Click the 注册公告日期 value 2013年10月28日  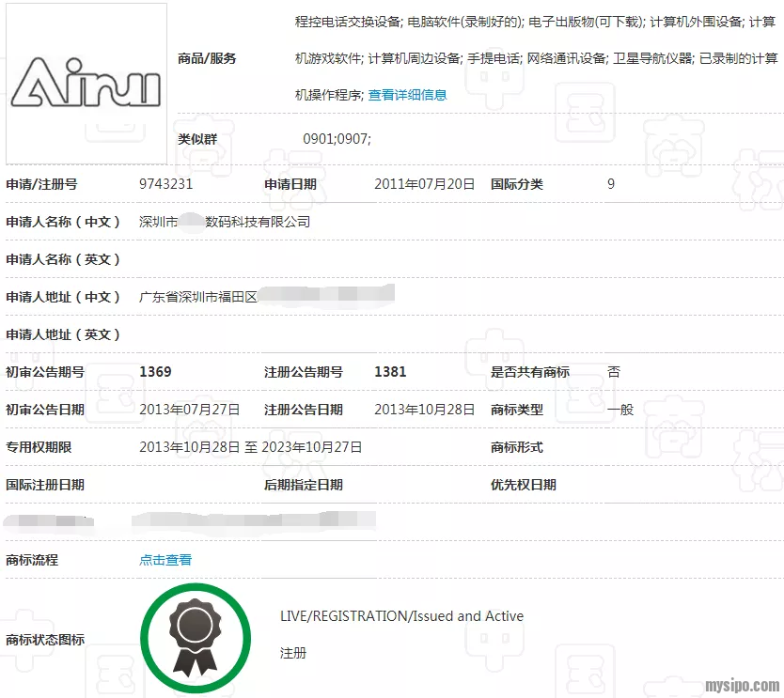pos(424,410)
